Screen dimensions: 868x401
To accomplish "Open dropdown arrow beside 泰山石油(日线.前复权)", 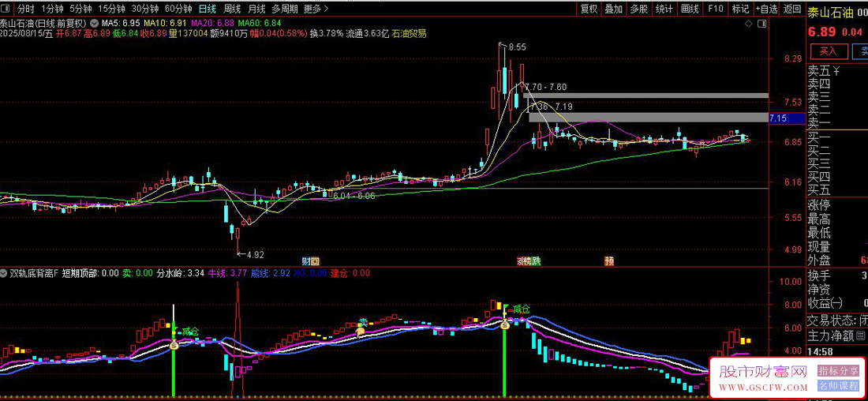I will click(95, 23).
